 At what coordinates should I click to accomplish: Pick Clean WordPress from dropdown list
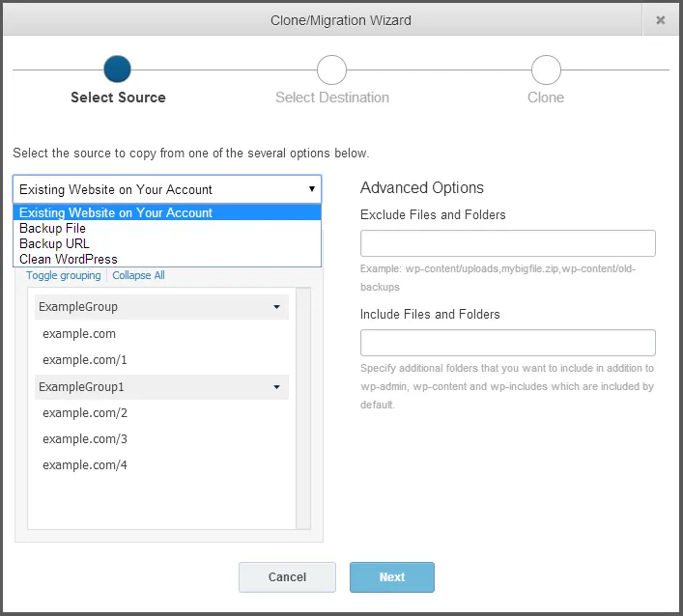[x=69, y=260]
